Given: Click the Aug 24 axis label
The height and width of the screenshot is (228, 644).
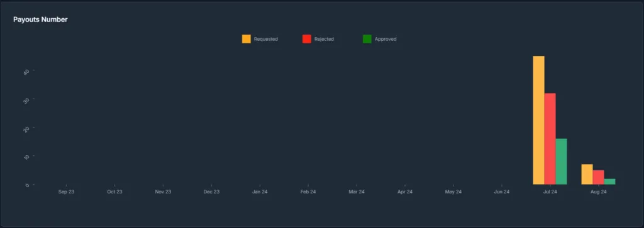Looking at the screenshot, I should tap(599, 192).
